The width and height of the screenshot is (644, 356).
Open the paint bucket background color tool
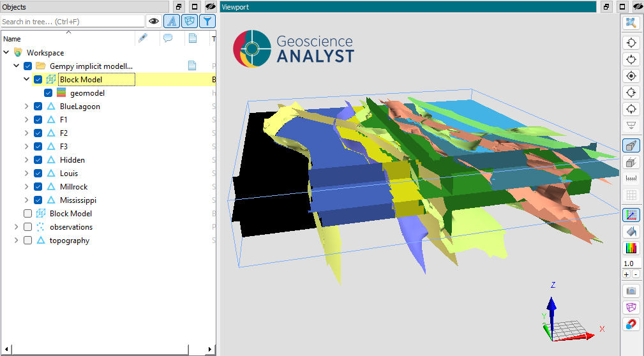point(631,232)
